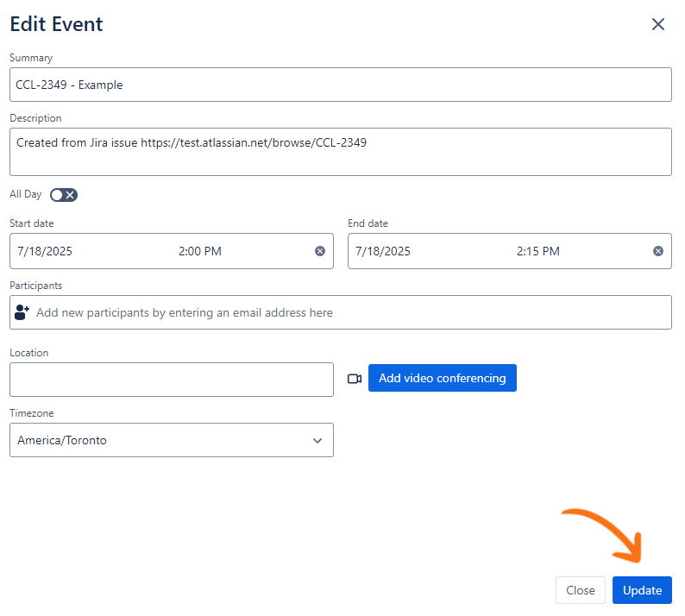Select the 2:00 PM start time
This screenshot has height=616, width=685.
(200, 251)
